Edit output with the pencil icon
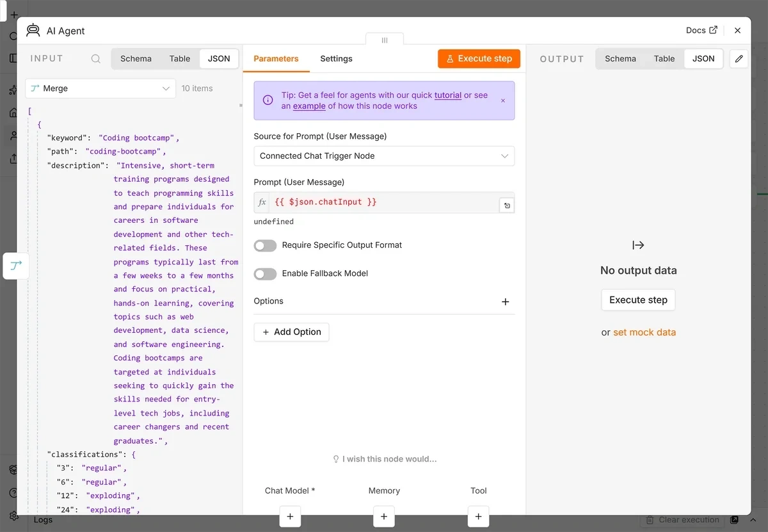This screenshot has width=768, height=532. coord(739,59)
